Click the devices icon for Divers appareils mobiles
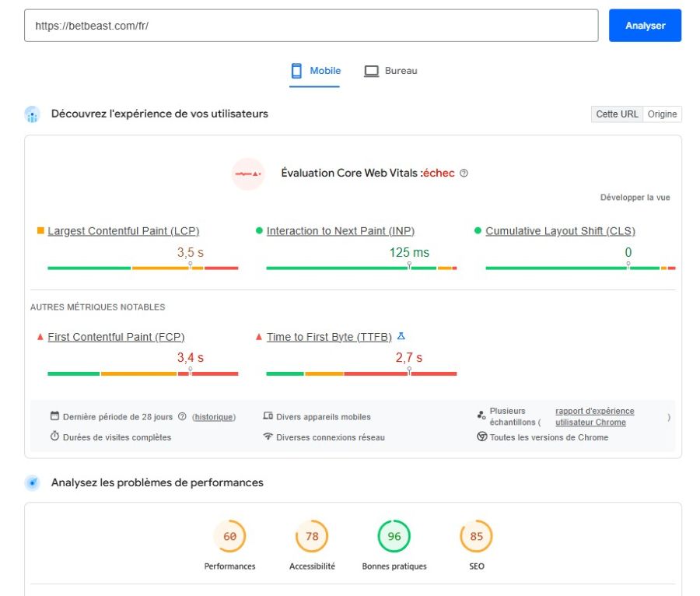 268,416
